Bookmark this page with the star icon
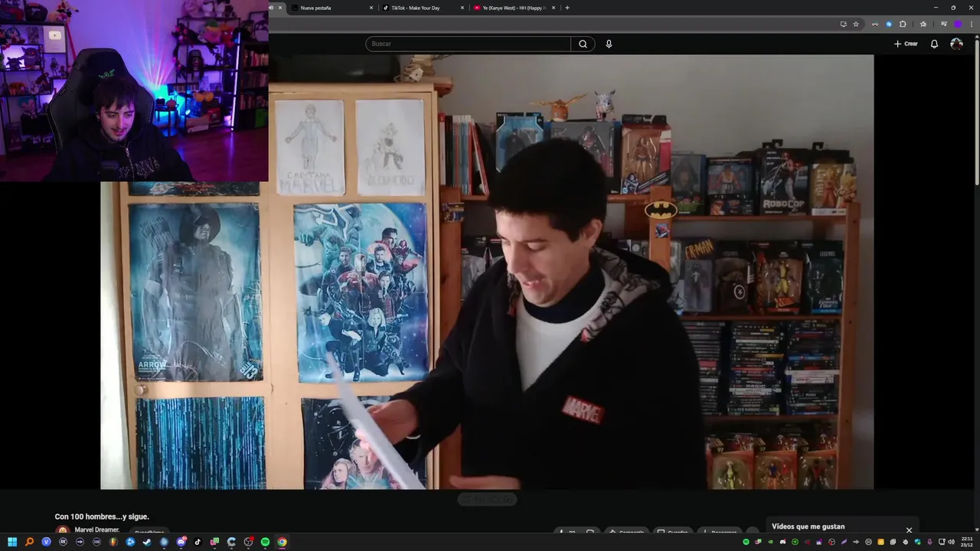The height and width of the screenshot is (551, 980). point(856,24)
